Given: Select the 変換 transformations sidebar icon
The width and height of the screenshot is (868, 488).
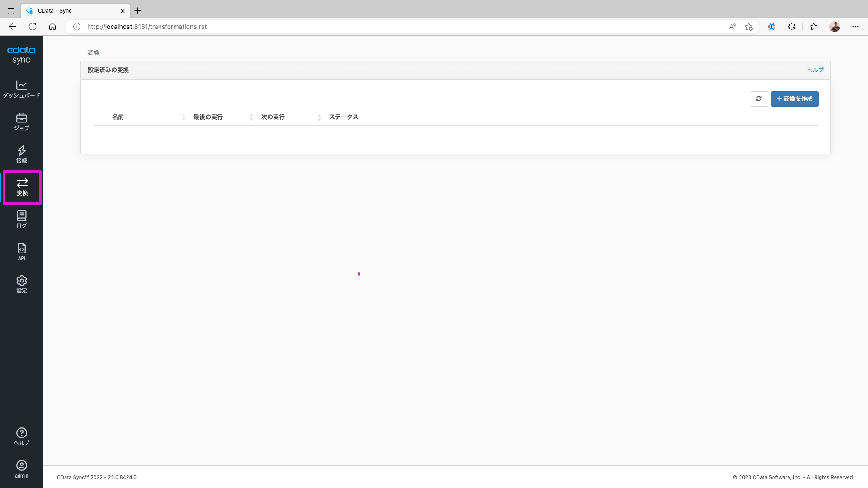Looking at the screenshot, I should 22,187.
